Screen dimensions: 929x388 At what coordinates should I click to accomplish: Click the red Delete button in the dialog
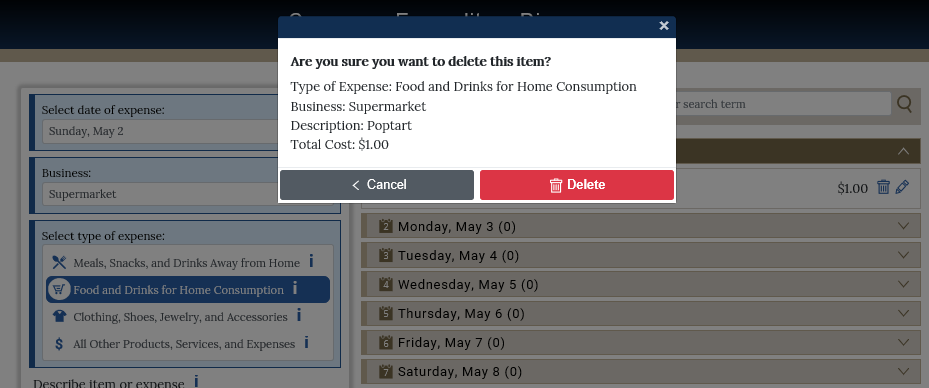click(x=576, y=185)
